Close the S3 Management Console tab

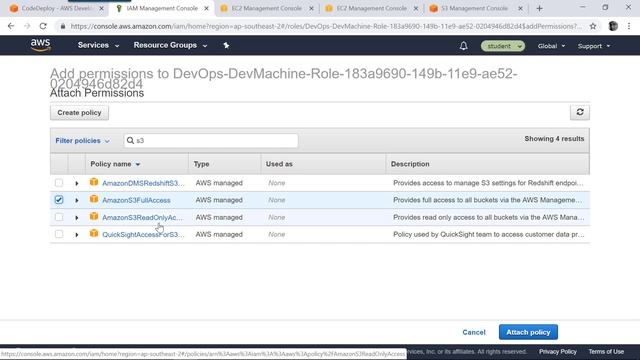520,8
